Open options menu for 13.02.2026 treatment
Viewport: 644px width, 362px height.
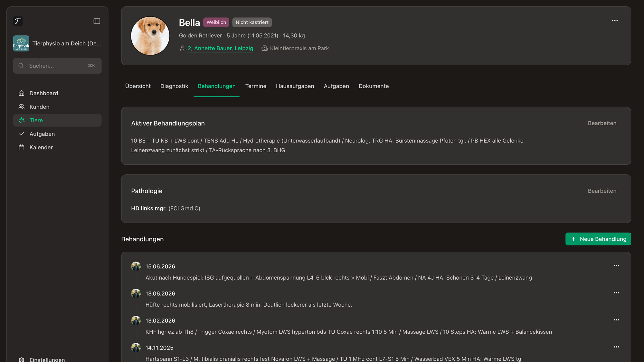point(616,320)
